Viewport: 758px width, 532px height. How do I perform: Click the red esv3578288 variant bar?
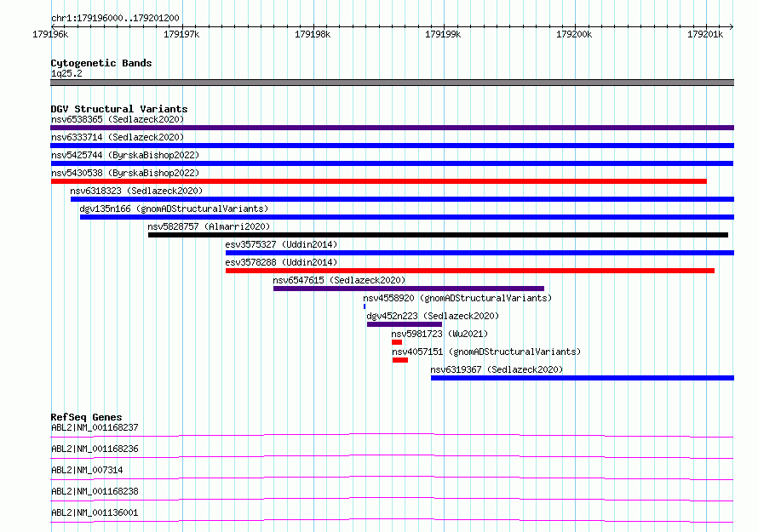[x=470, y=271]
